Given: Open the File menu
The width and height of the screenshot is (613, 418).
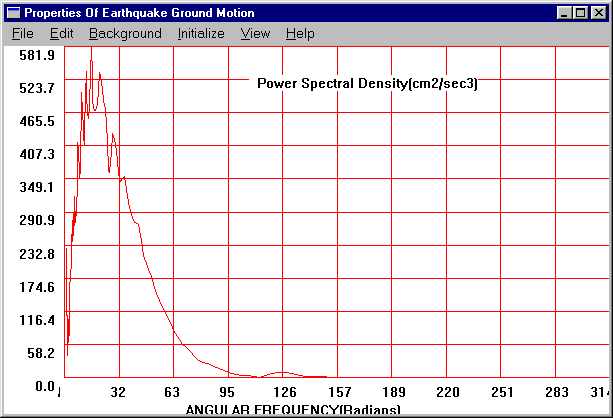Looking at the screenshot, I should pyautogui.click(x=22, y=33).
